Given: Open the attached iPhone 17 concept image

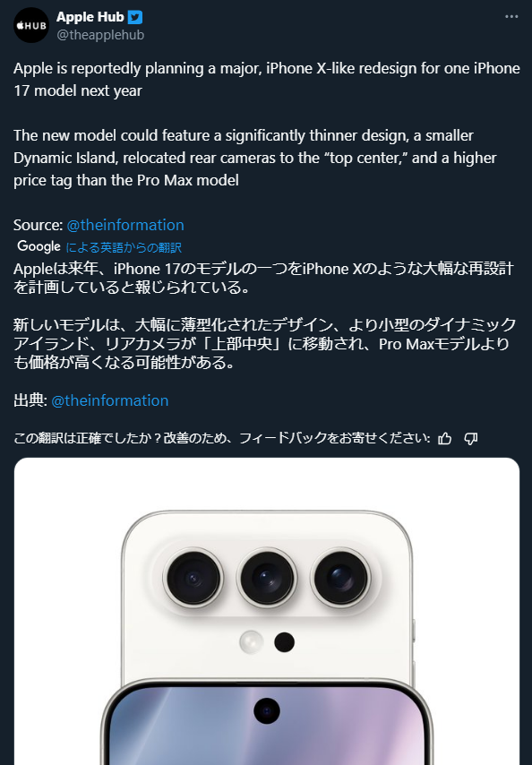Looking at the screenshot, I should click(x=267, y=611).
